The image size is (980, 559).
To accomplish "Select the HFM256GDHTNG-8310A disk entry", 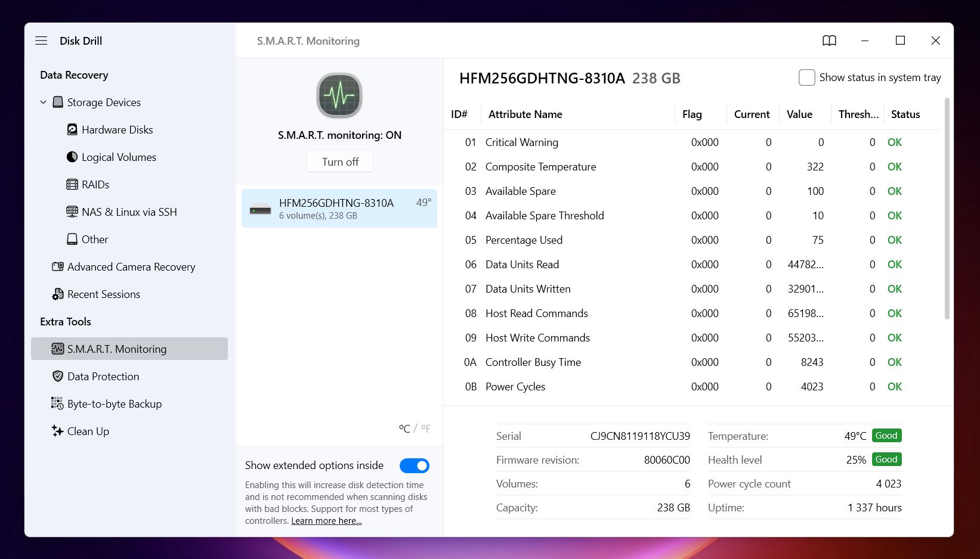I will (x=339, y=209).
